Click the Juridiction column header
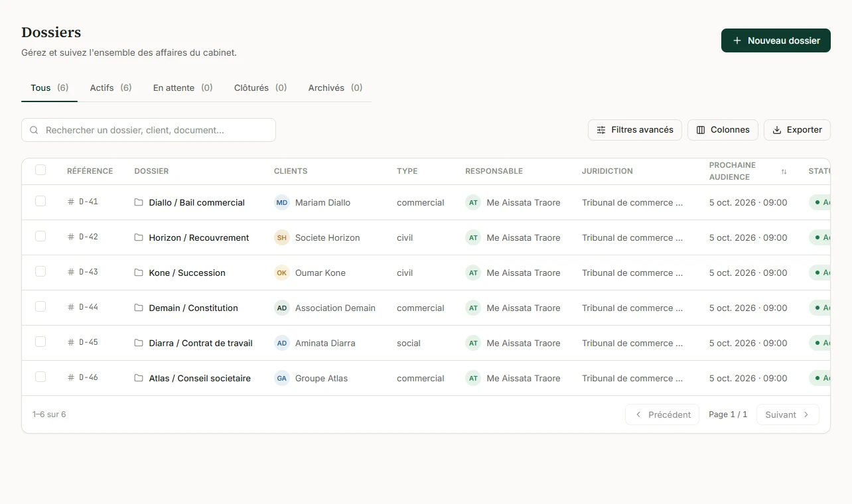Image resolution: width=852 pixels, height=504 pixels. 607,171
